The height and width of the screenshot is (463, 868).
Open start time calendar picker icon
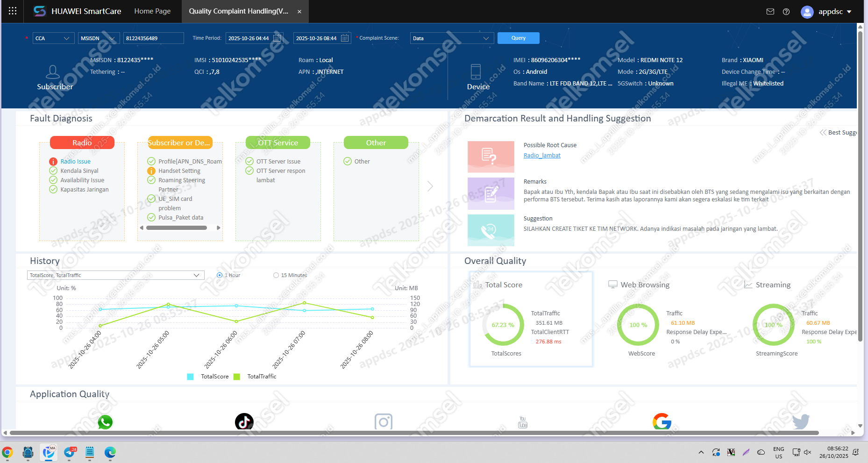point(277,38)
